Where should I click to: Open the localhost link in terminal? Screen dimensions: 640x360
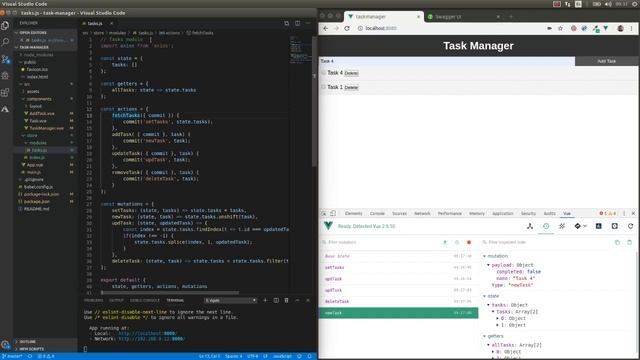point(147,333)
